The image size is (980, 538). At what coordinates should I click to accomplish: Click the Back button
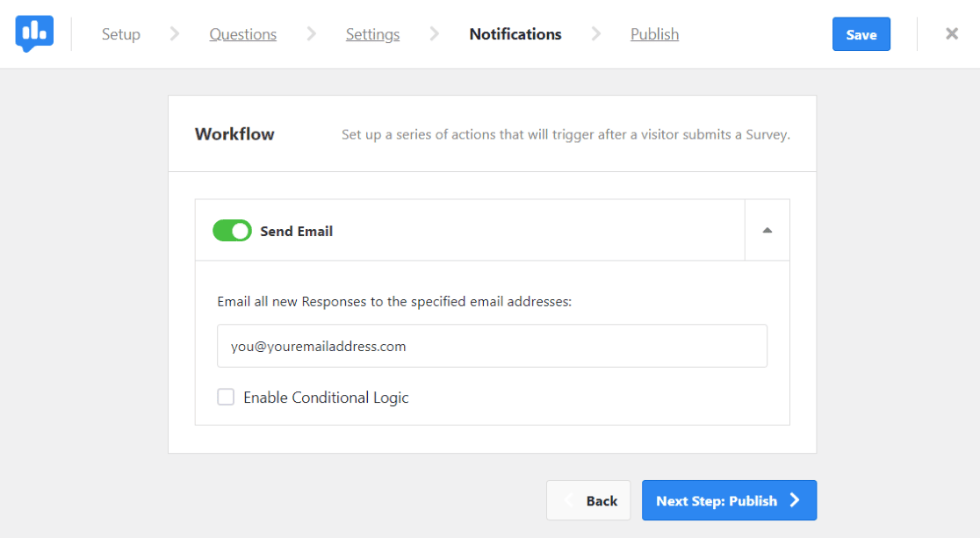[x=588, y=500]
